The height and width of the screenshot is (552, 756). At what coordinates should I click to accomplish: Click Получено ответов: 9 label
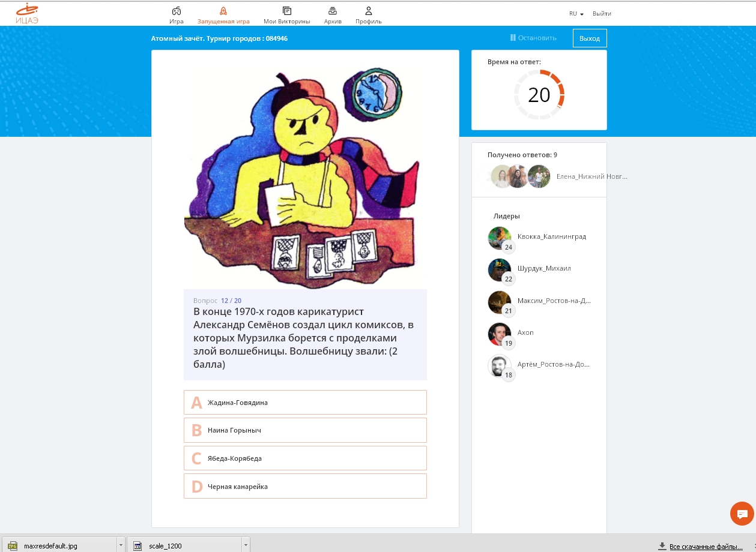coord(522,155)
